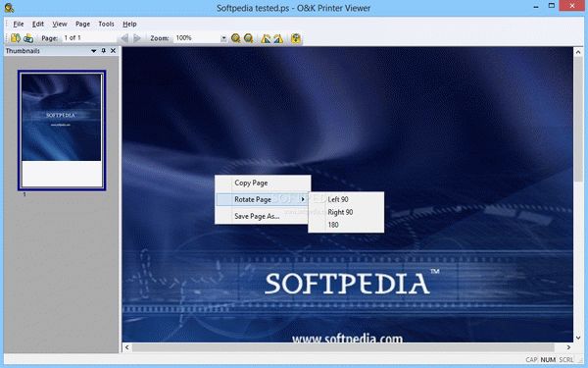The height and width of the screenshot is (368, 588).
Task: Expand Rotate Page submenu arrow
Action: [x=303, y=199]
